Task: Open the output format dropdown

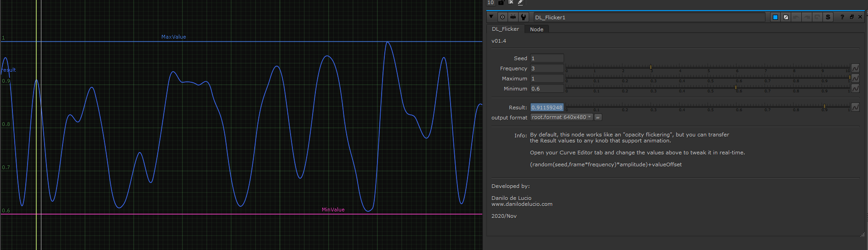Action: [561, 117]
